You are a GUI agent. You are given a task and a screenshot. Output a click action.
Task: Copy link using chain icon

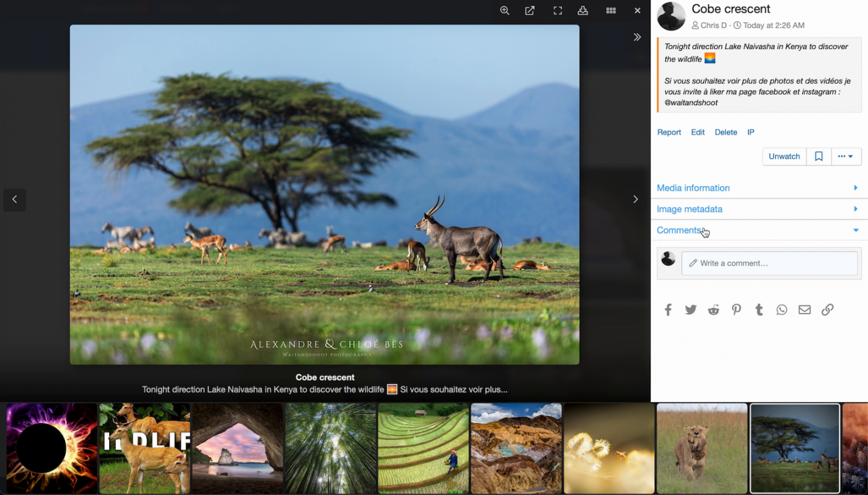(x=827, y=310)
